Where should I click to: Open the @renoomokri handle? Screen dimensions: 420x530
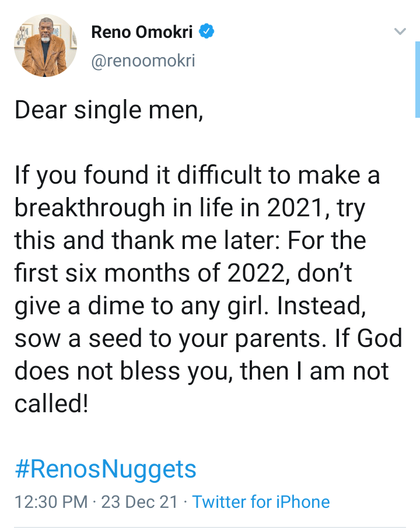click(143, 61)
